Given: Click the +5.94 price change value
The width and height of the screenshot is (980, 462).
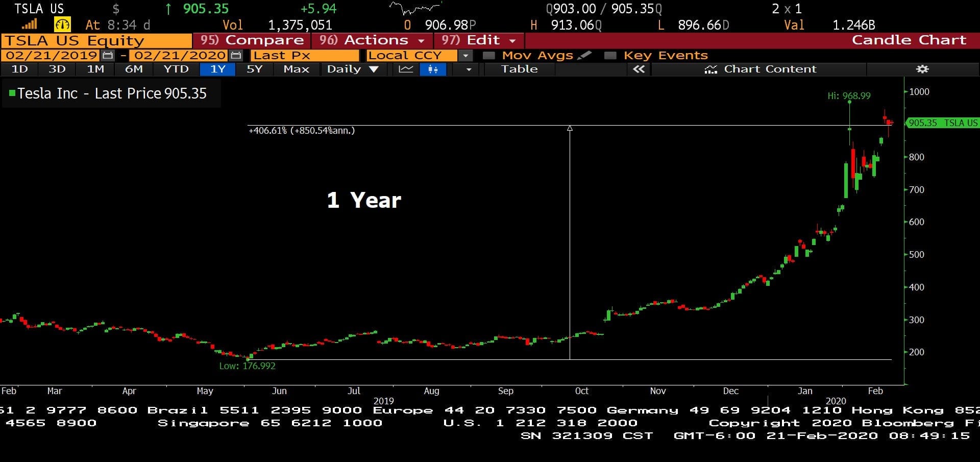Looking at the screenshot, I should pos(318,9).
